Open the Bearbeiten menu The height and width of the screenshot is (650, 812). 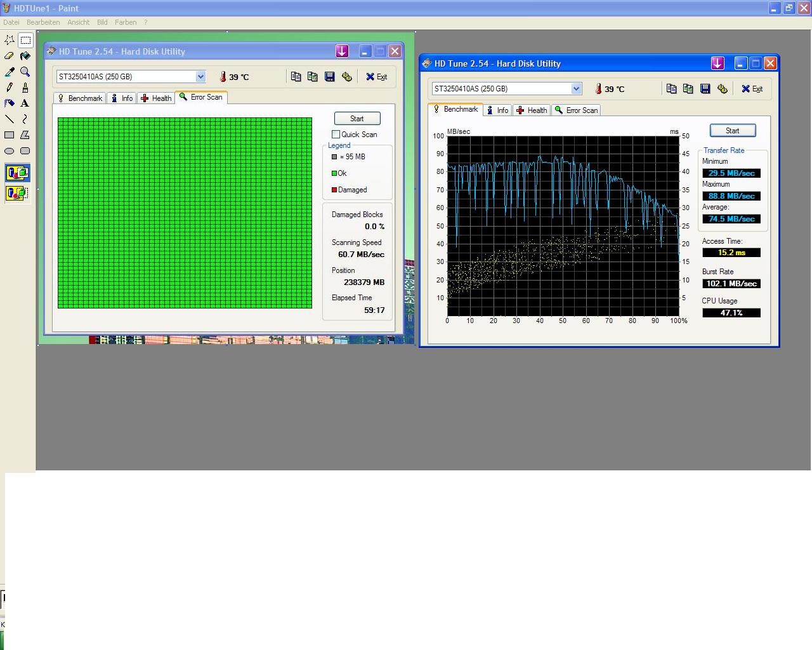point(43,22)
